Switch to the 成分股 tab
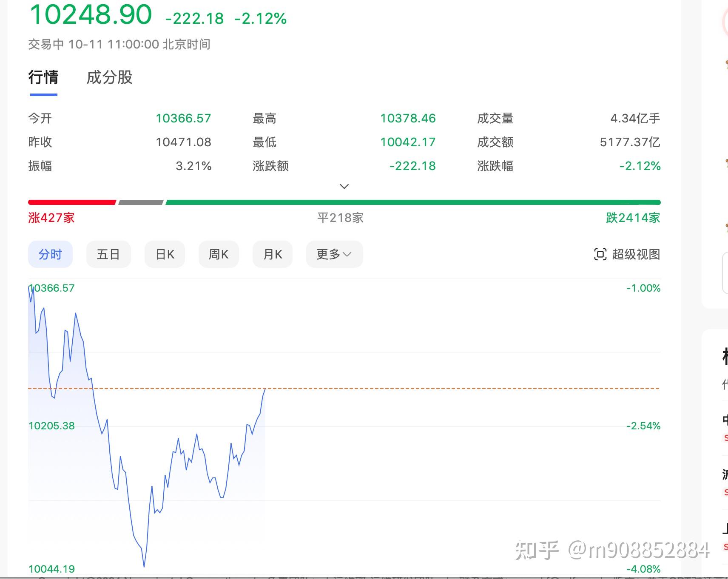 [109, 77]
